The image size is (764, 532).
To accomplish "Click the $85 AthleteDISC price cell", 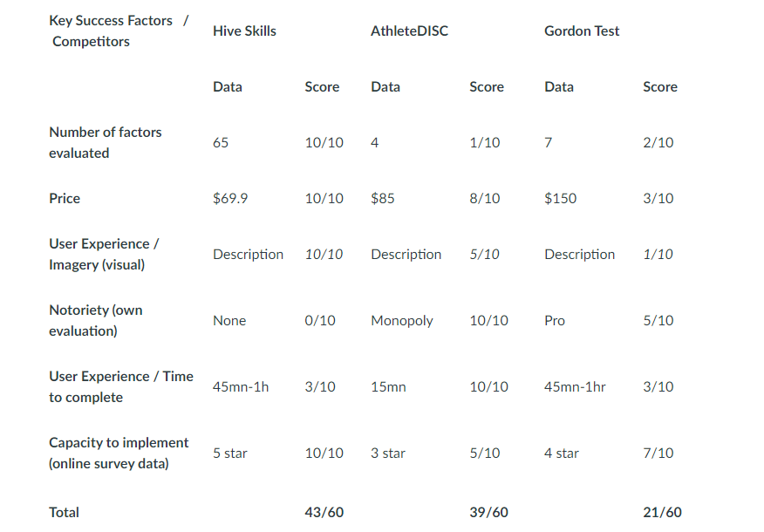I will click(383, 199).
